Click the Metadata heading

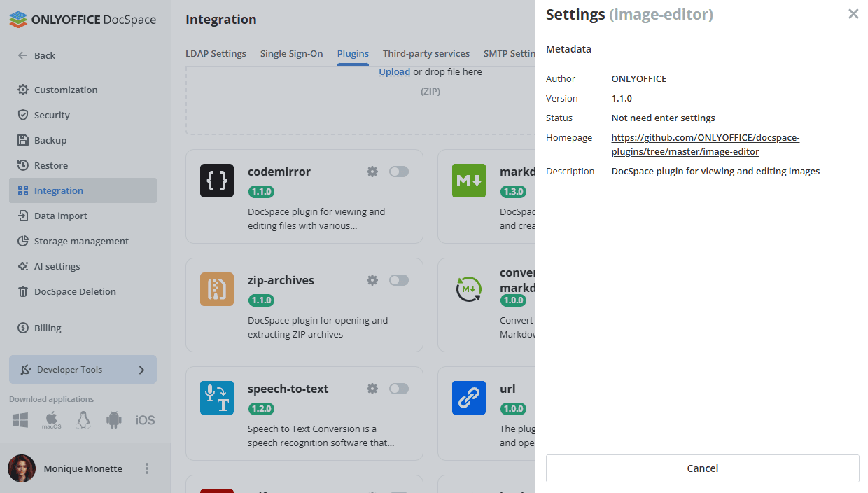(568, 49)
